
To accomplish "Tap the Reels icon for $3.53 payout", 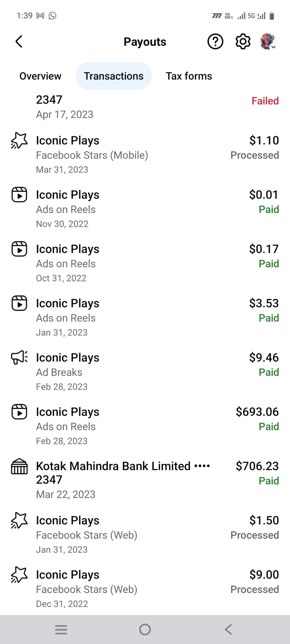I will (19, 303).
